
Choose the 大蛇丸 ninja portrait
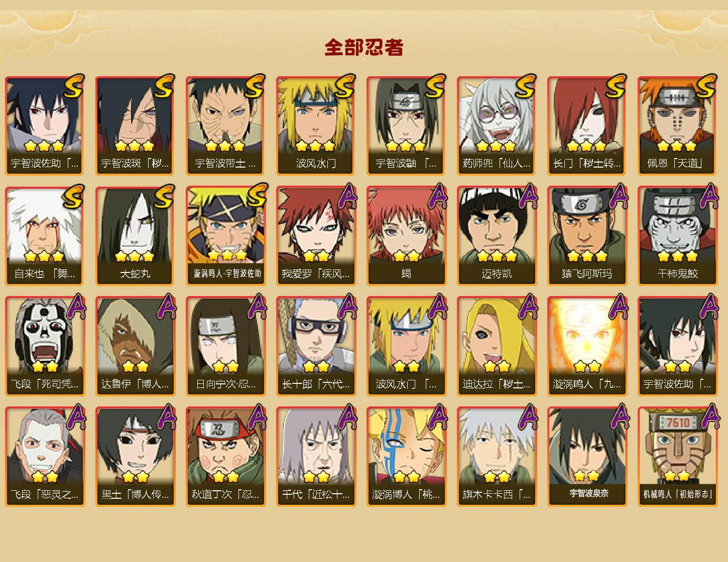(x=135, y=236)
